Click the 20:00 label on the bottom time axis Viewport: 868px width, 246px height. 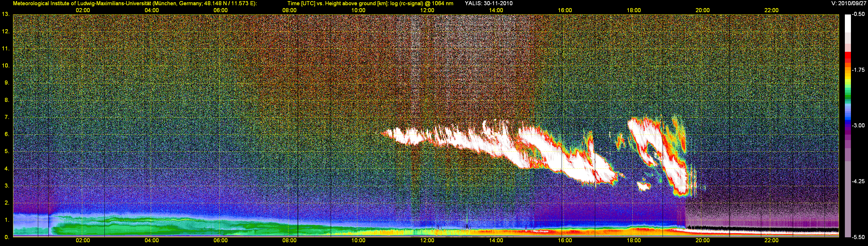[703, 241]
